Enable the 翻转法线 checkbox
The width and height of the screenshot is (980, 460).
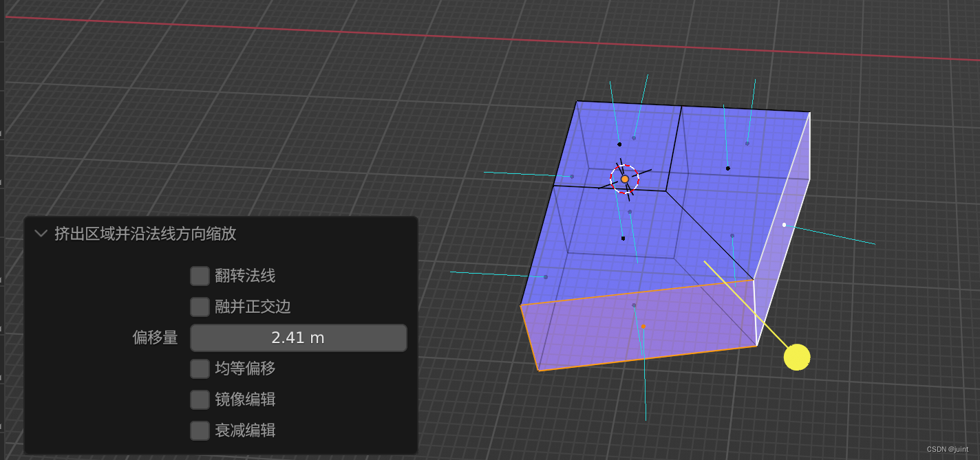[x=200, y=276]
